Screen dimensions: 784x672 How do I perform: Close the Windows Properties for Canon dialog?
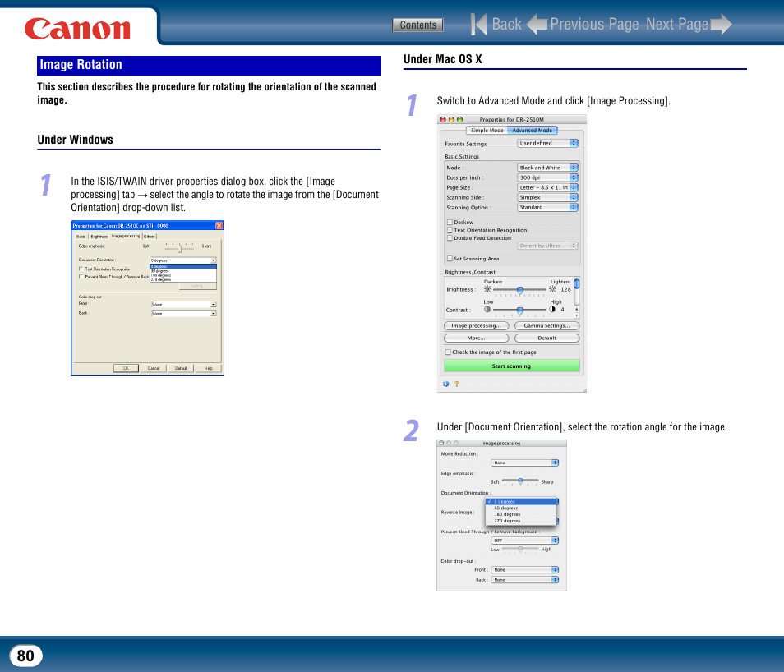pos(219,225)
